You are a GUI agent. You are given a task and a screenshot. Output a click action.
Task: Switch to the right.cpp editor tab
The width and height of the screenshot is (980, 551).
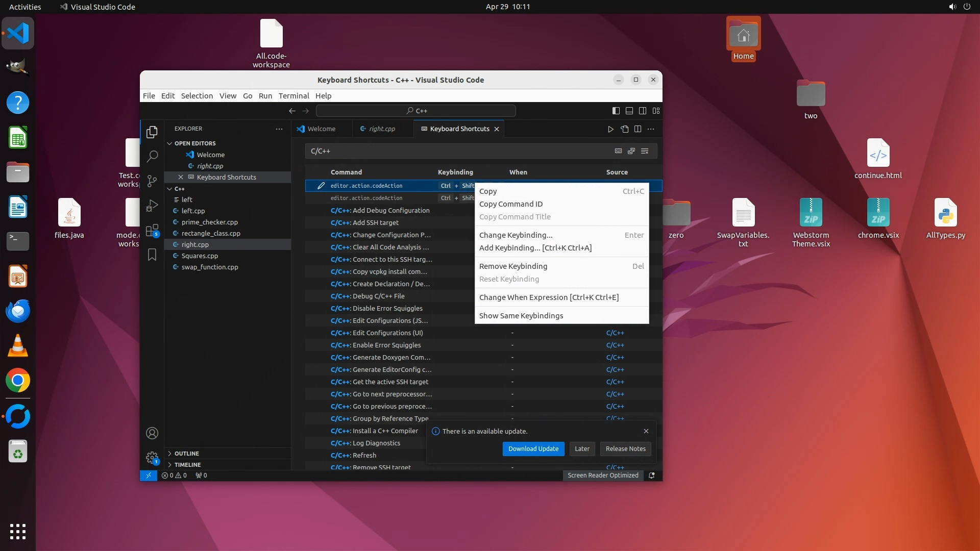(x=382, y=129)
